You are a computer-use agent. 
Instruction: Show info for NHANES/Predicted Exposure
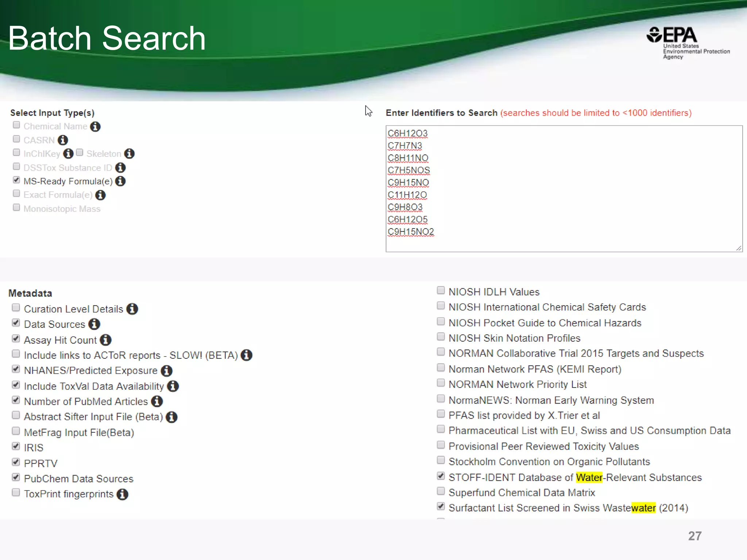pos(167,371)
